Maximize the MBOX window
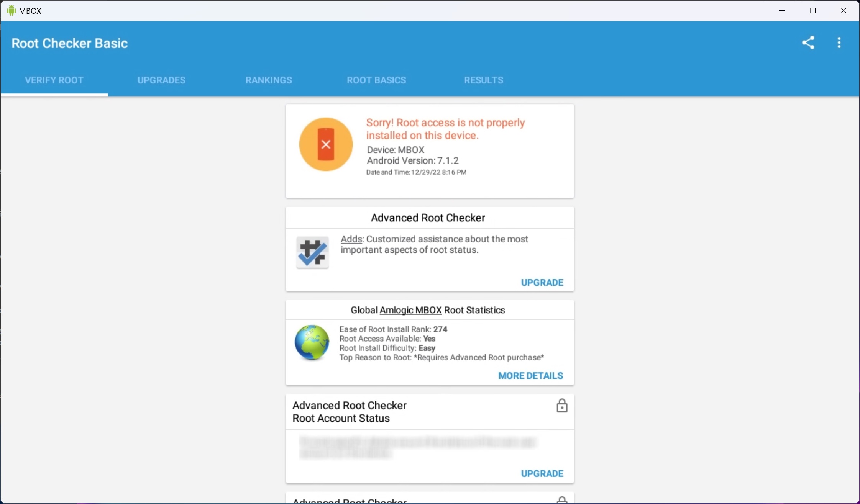The width and height of the screenshot is (860, 504). pyautogui.click(x=812, y=11)
